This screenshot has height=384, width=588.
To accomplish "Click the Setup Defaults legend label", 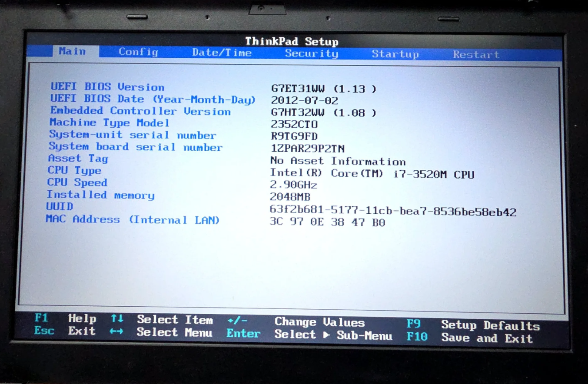I will point(490,325).
